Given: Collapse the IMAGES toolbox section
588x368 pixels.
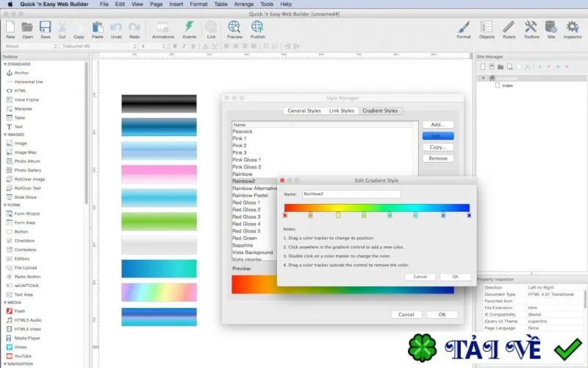Looking at the screenshot, I should coord(5,135).
